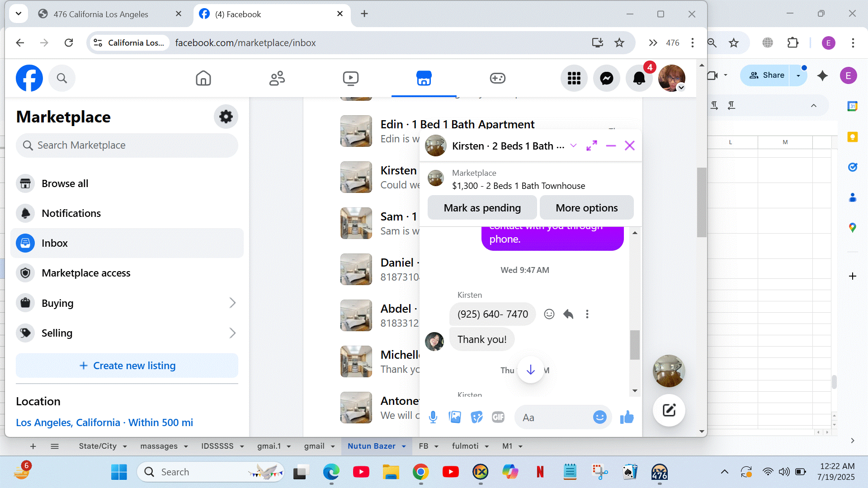Viewport: 868px width, 488px height.
Task: Select the Notifications sidebar item
Action: tap(71, 213)
